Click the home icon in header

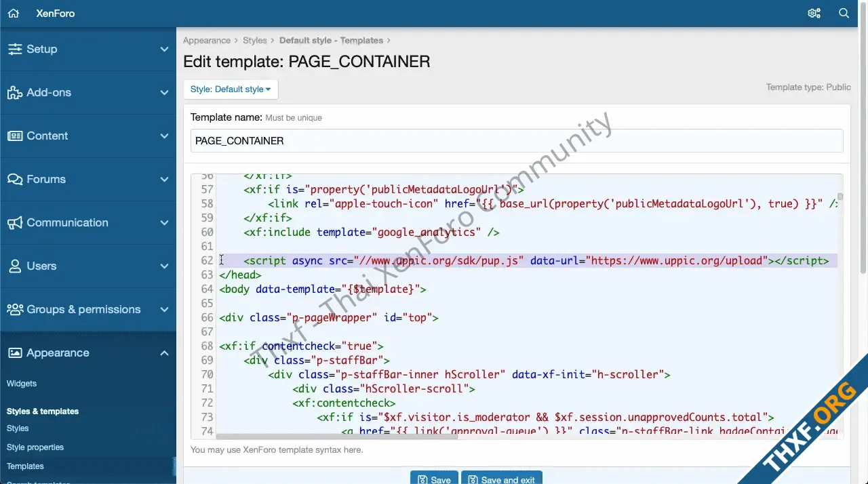tap(14, 14)
